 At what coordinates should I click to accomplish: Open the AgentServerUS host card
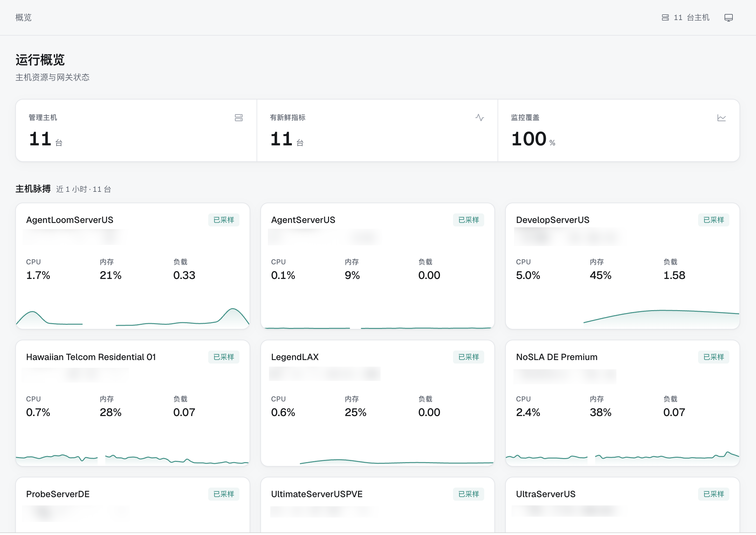click(377, 266)
